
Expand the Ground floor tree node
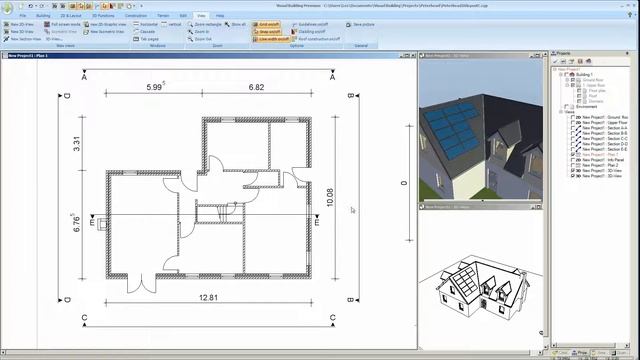tap(567, 80)
